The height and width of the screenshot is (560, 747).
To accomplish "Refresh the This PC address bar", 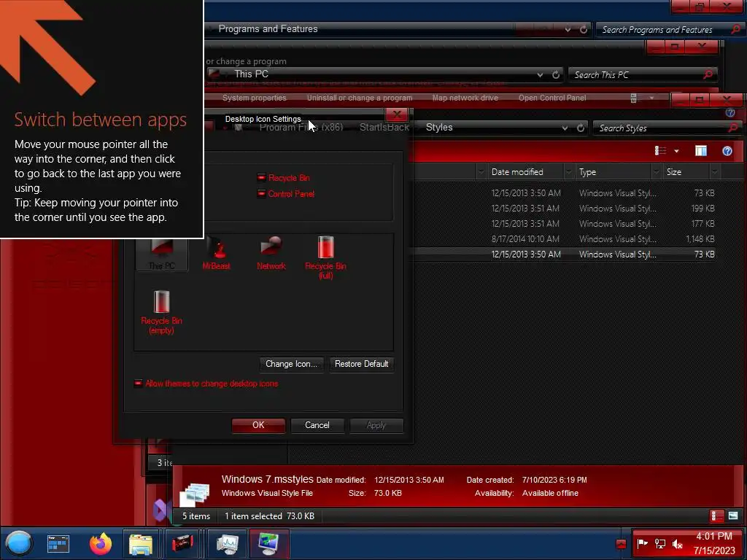I will click(x=555, y=74).
